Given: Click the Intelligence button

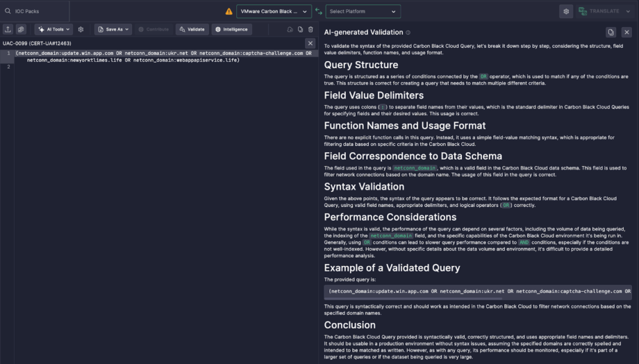Looking at the screenshot, I should [231, 29].
